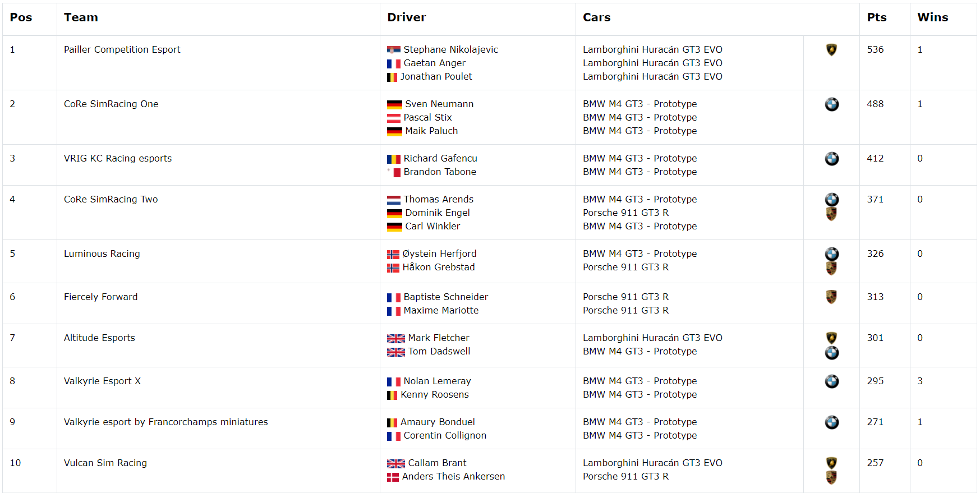Open driver Sven Neumann's entry
Screen dimensions: 980x493
[x=439, y=104]
